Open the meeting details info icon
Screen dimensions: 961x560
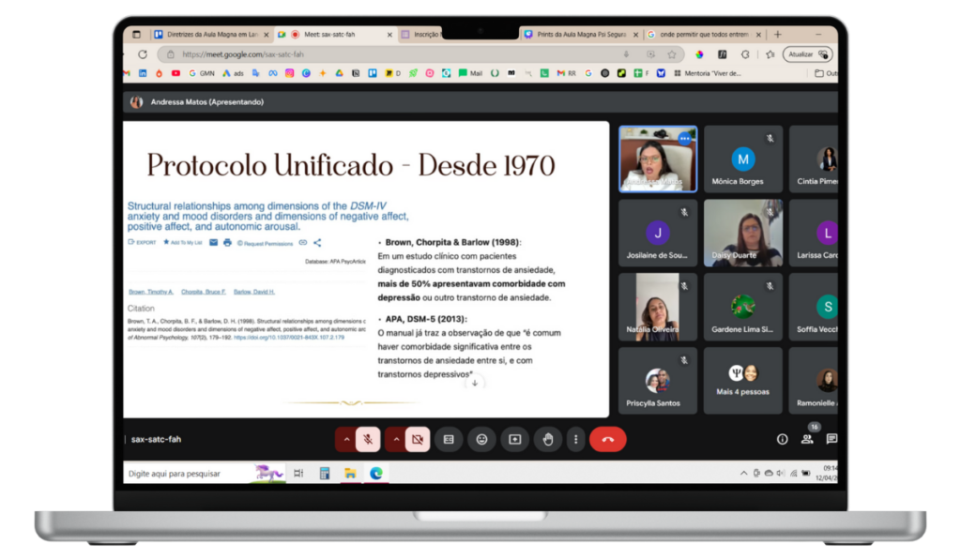point(782,439)
